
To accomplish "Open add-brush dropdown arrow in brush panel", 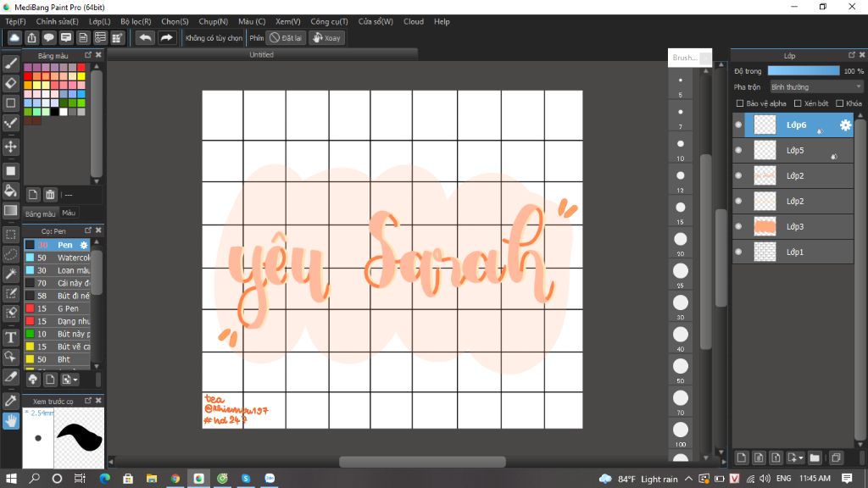I will 75,380.
